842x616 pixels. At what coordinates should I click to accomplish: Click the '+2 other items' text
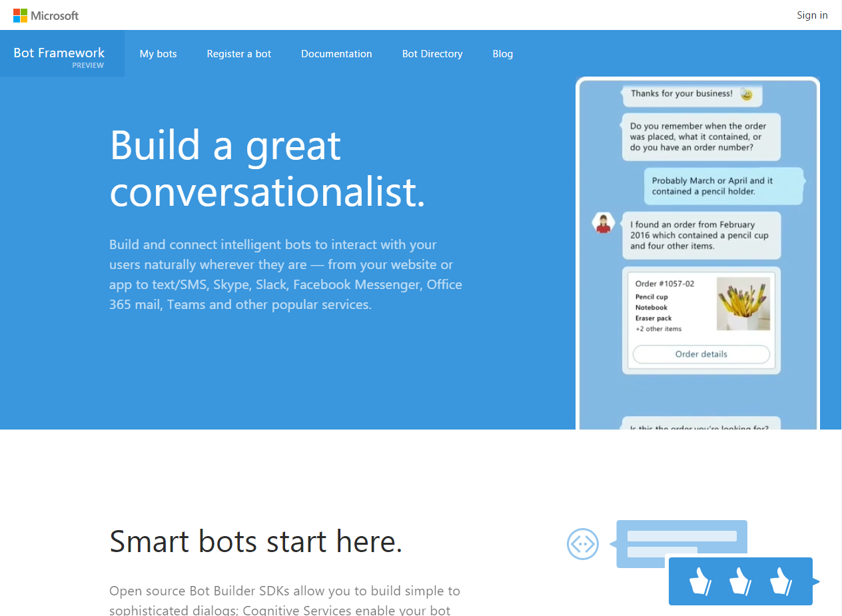(x=659, y=329)
